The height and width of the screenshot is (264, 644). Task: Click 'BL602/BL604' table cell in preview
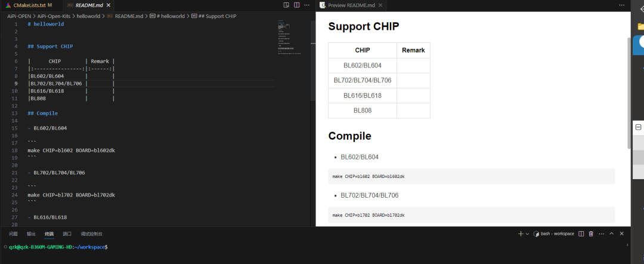(x=363, y=65)
